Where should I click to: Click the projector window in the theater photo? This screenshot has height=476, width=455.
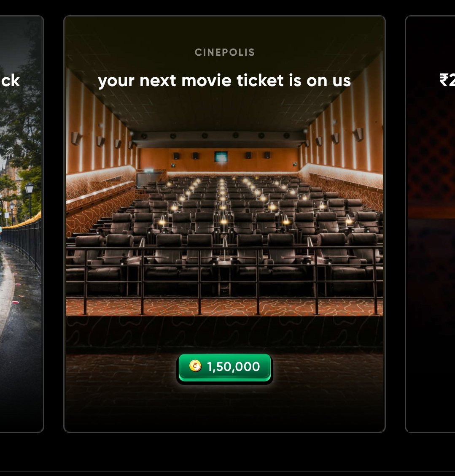tap(221, 157)
